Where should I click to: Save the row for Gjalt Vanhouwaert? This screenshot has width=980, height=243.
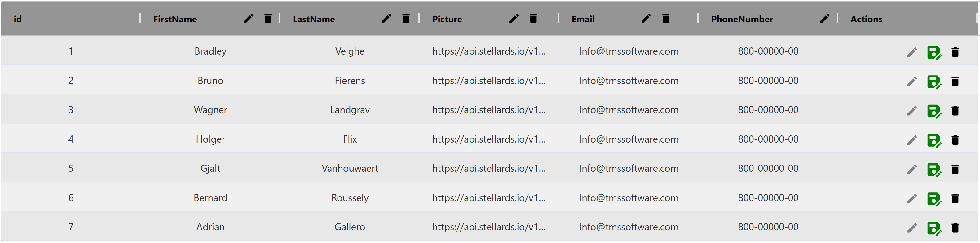[934, 169]
